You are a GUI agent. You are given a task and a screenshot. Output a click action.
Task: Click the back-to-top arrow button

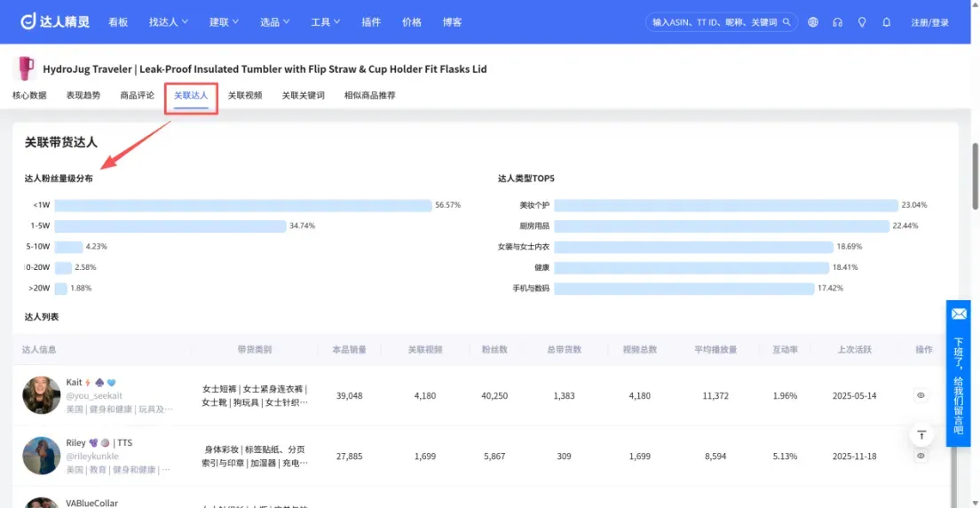[921, 434]
